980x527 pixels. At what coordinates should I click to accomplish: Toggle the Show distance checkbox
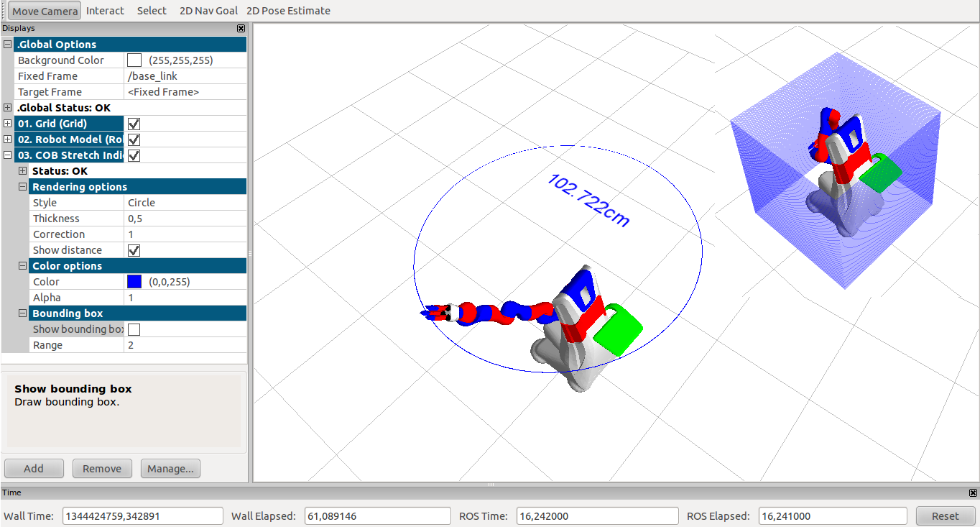134,250
